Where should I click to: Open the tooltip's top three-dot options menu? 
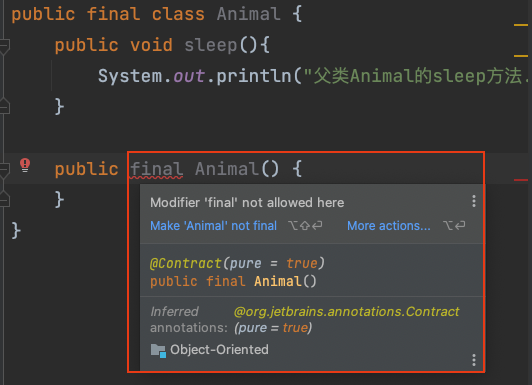(474, 201)
